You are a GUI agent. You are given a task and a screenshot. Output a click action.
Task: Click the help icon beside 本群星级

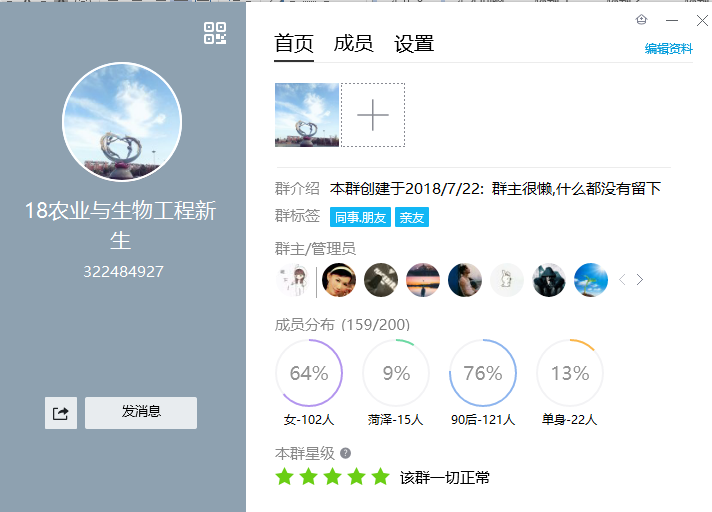[x=346, y=453]
